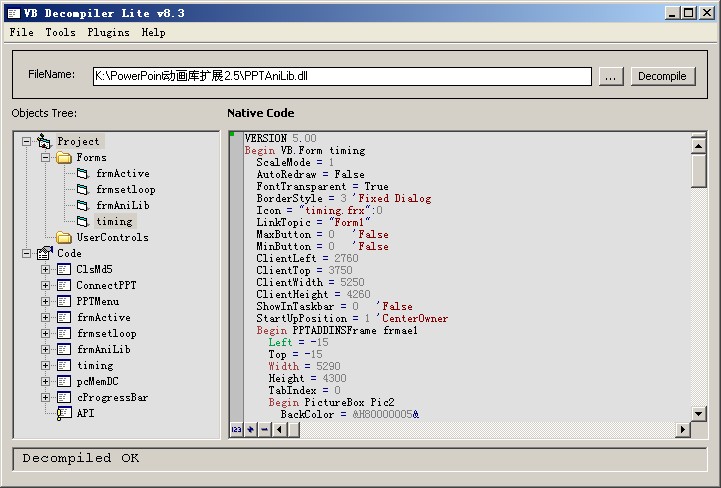The width and height of the screenshot is (721, 488).
Task: Click the 'Begin VB.Form timing' code line
Action: (x=305, y=150)
